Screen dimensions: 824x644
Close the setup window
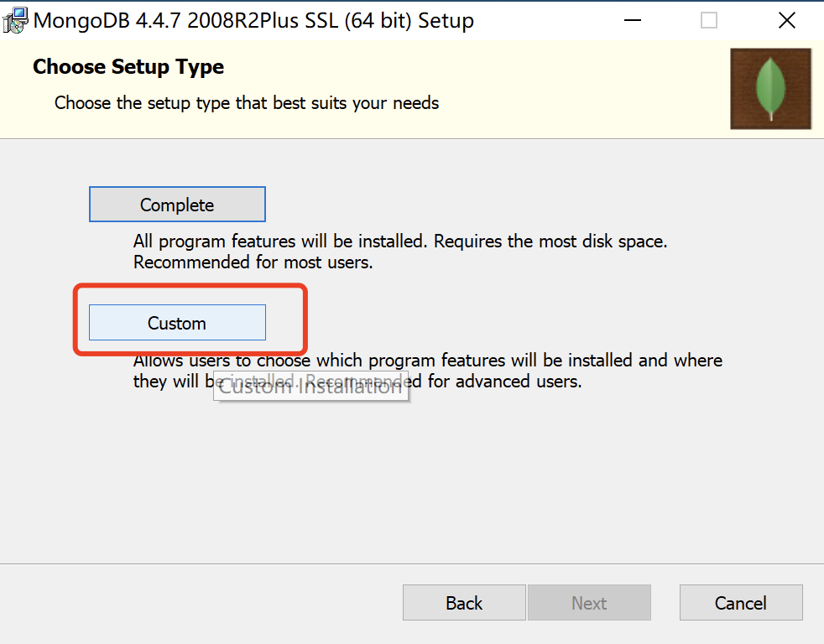point(787,20)
